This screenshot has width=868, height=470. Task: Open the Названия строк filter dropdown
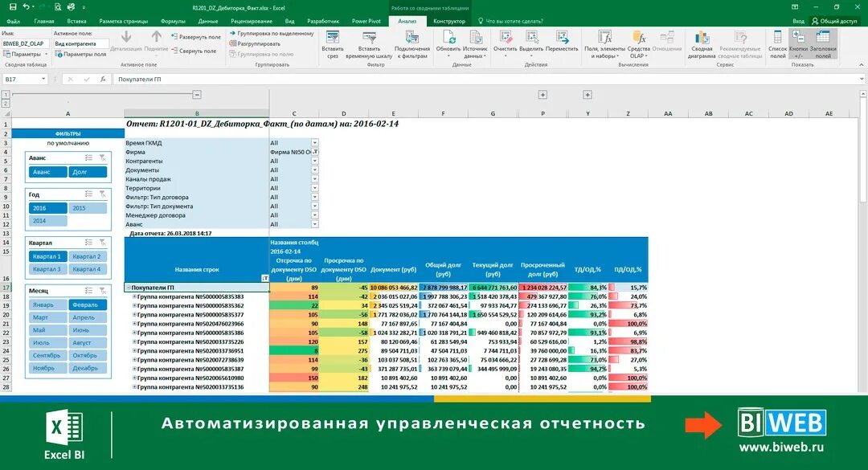(x=264, y=278)
